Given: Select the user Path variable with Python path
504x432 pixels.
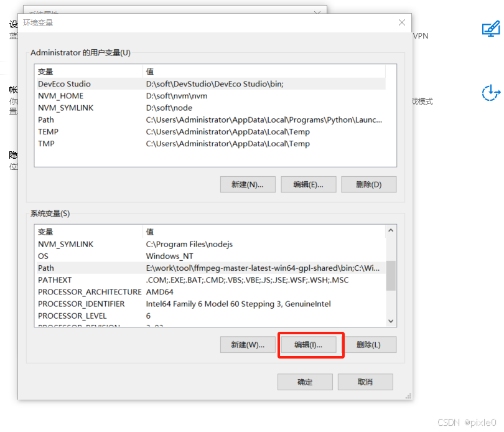Looking at the screenshot, I should 211,120.
